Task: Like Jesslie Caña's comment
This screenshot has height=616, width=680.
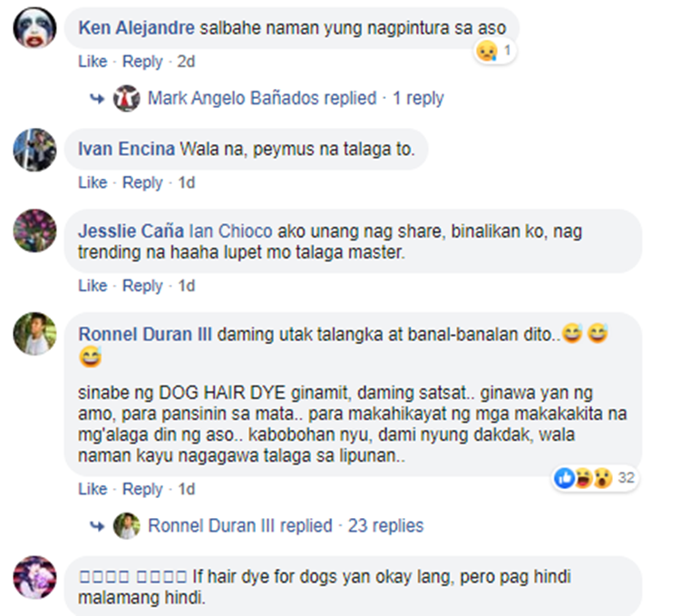Action: [92, 286]
